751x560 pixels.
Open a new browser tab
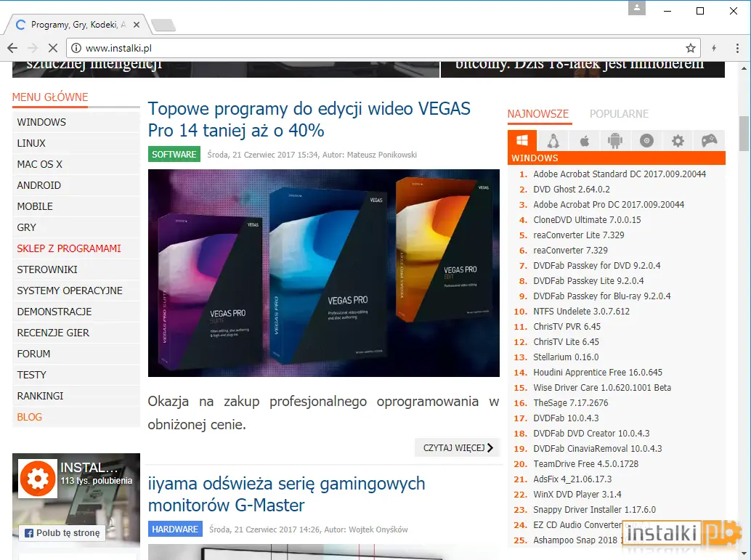pyautogui.click(x=163, y=25)
